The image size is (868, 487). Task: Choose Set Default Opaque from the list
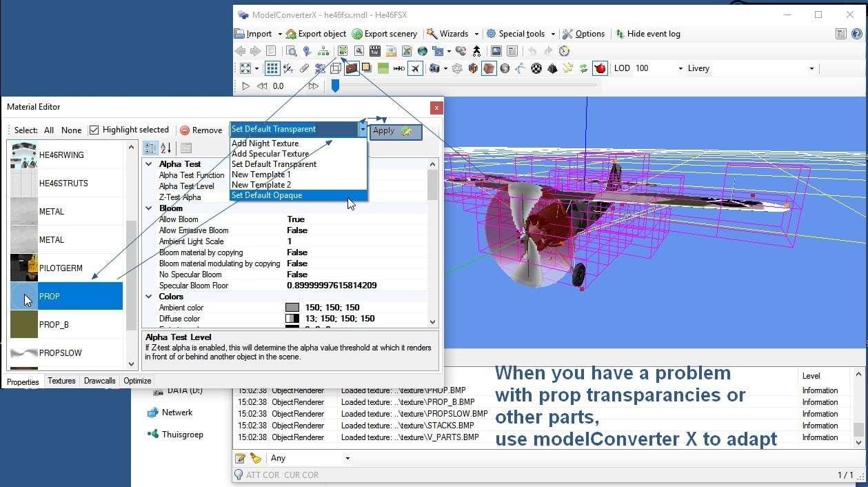click(x=267, y=195)
